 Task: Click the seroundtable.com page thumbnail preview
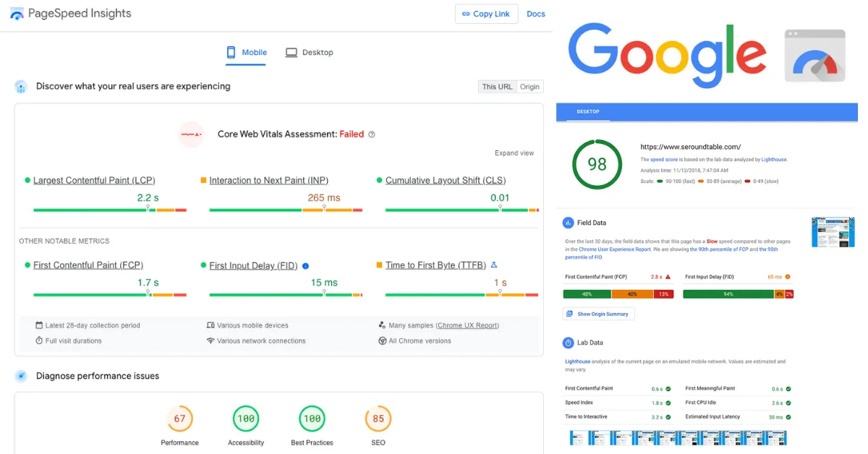click(833, 232)
